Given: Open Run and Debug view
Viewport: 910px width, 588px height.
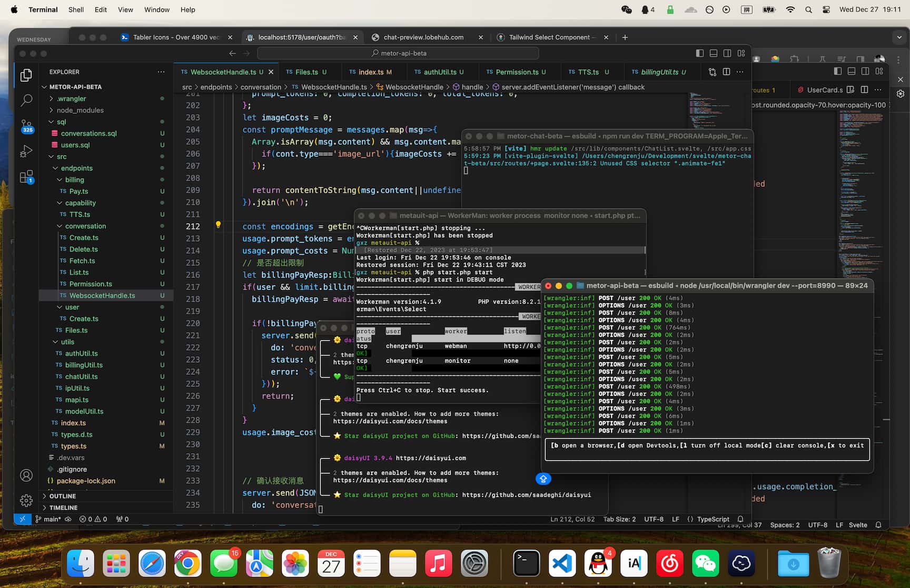Looking at the screenshot, I should [x=26, y=151].
